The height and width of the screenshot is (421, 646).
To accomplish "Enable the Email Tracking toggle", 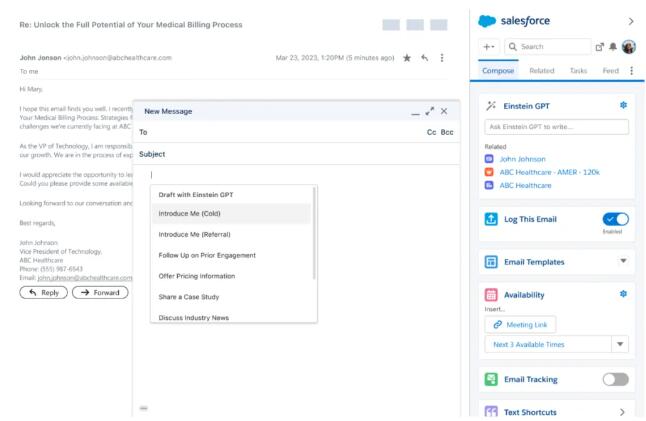I will pyautogui.click(x=616, y=379).
